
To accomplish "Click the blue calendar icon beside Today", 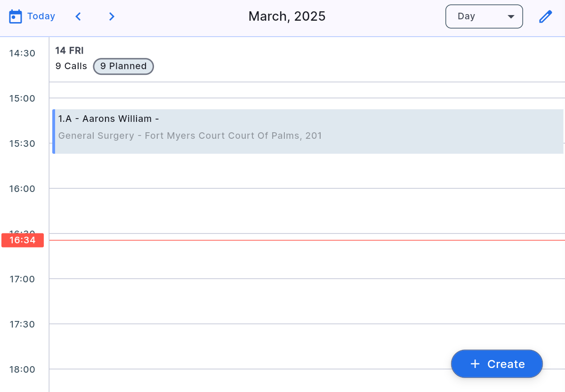I will (16, 16).
